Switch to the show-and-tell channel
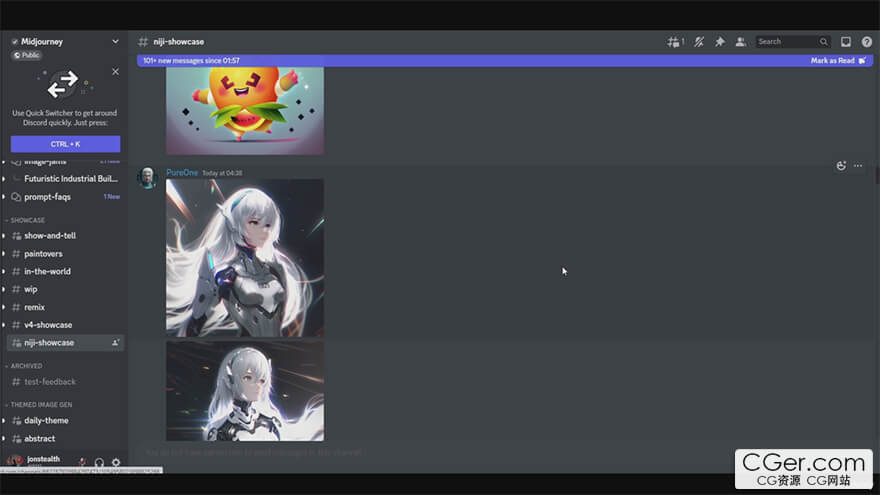The image size is (880, 495). click(50, 236)
